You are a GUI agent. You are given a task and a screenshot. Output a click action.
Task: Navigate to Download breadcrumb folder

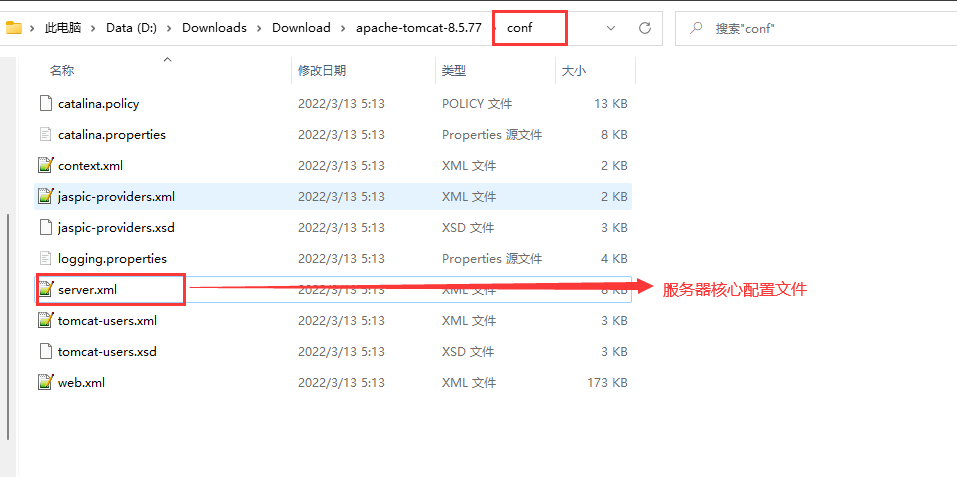click(x=301, y=28)
